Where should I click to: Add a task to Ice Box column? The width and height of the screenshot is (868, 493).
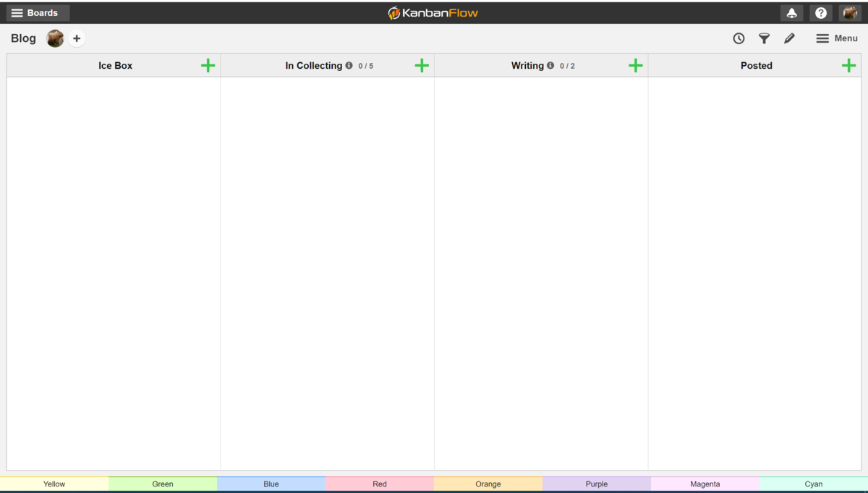pyautogui.click(x=208, y=65)
